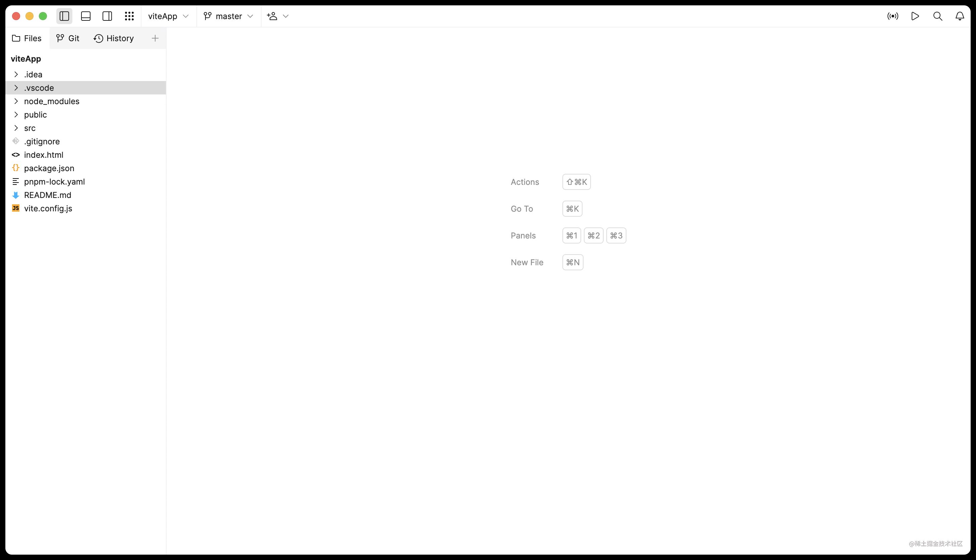Click the master branch dropdown
The width and height of the screenshot is (976, 560).
point(229,16)
